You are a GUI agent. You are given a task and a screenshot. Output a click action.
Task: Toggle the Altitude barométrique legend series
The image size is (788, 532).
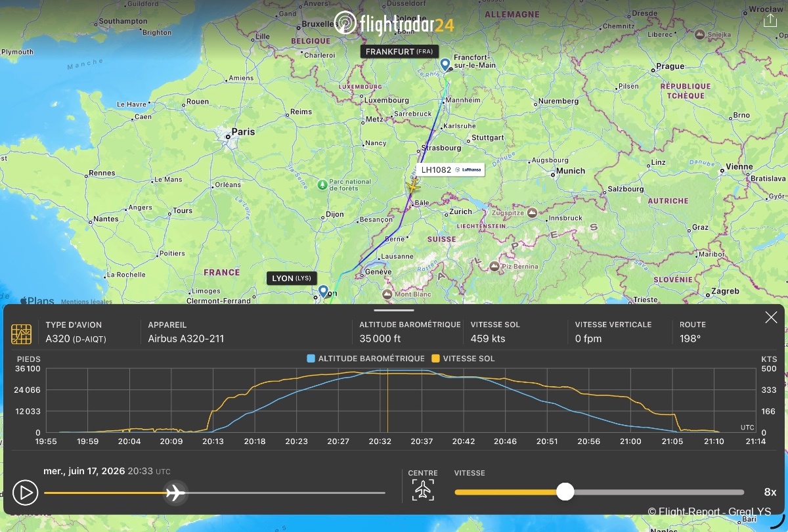(x=366, y=359)
